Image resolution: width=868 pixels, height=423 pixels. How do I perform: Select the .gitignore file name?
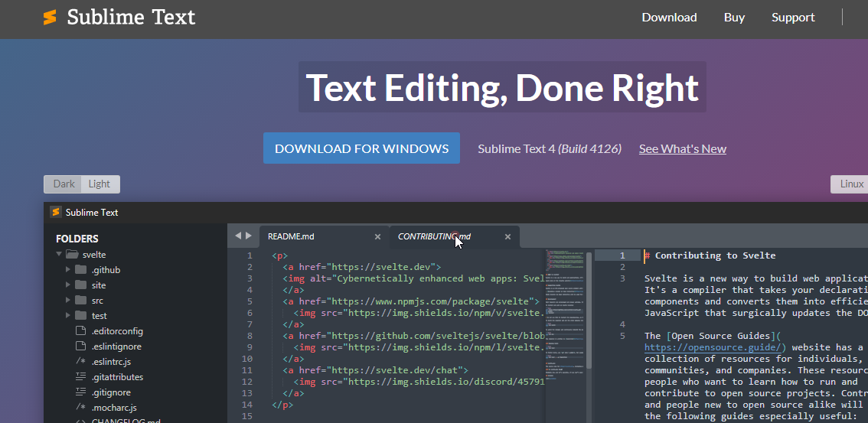(111, 392)
